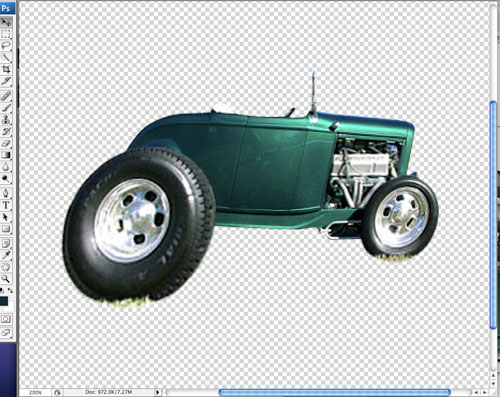
Task: Pick the Clone Stamp tool
Action: coord(6,119)
